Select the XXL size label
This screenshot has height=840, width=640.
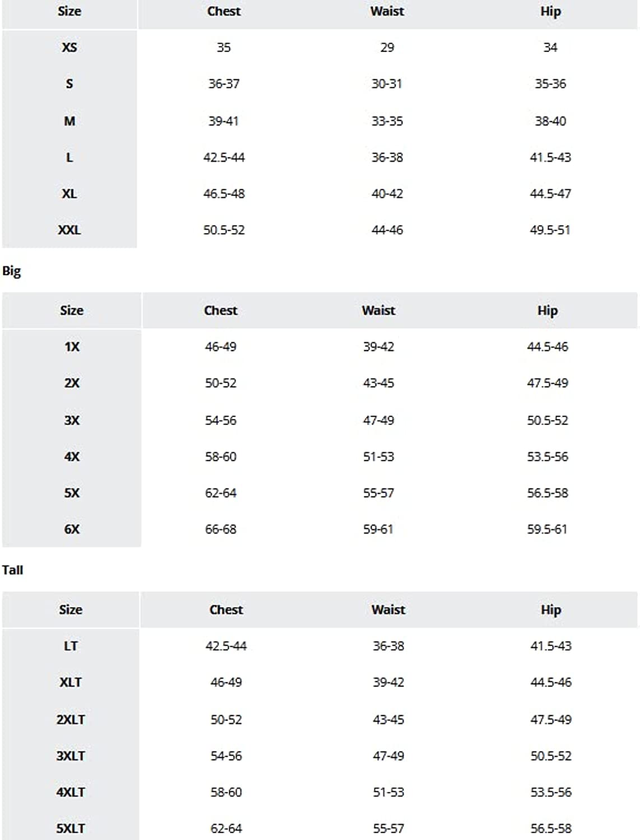[x=69, y=230]
